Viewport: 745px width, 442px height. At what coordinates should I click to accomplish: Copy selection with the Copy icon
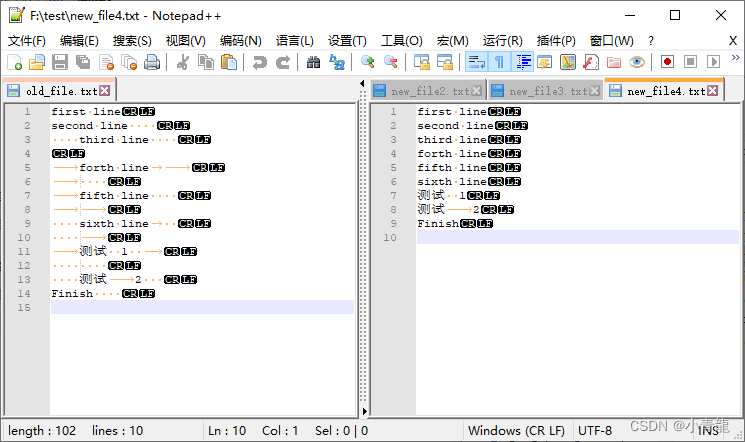coord(206,62)
